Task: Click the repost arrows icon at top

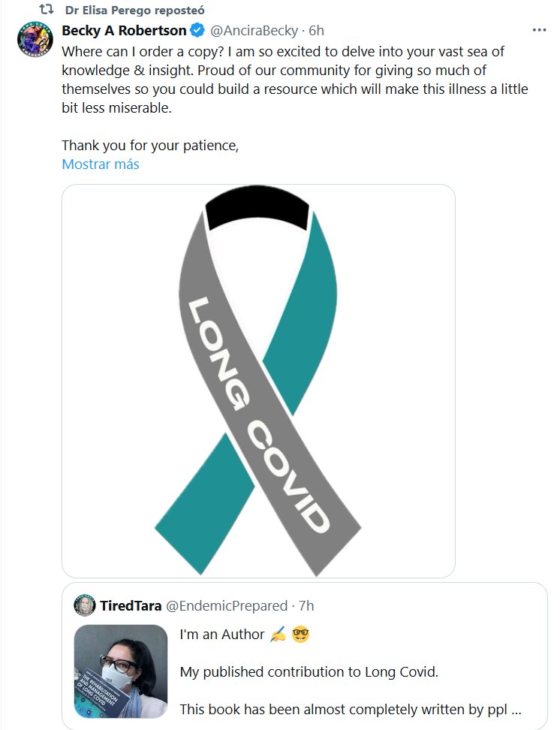Action: (x=46, y=11)
